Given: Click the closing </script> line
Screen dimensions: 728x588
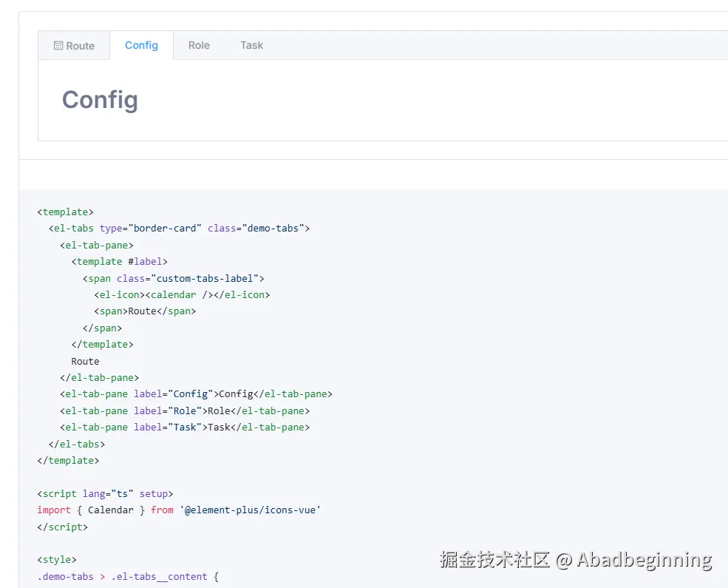Looking at the screenshot, I should pos(63,527).
